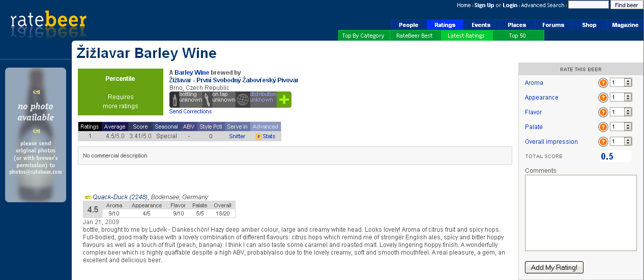Click the Appearance help question icon
Viewport: 644px width, 280px height.
coord(603,98)
